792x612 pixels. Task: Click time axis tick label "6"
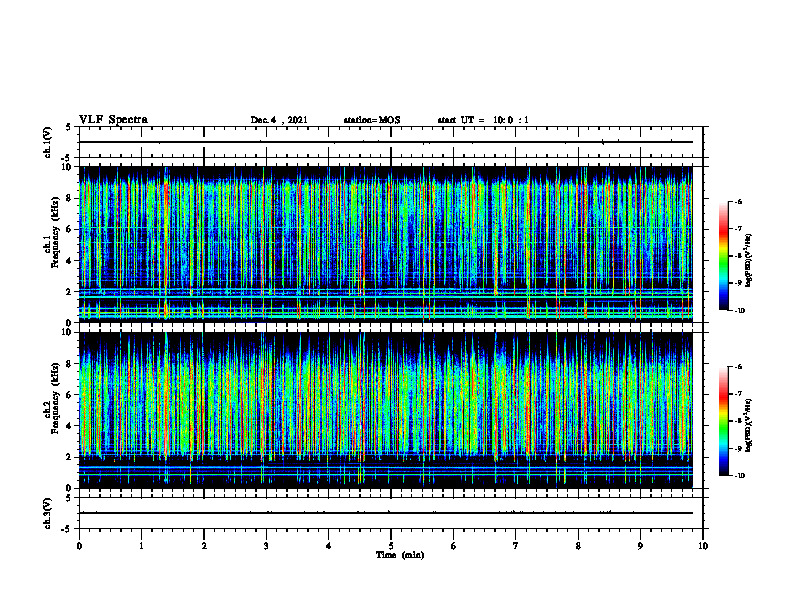click(x=454, y=546)
